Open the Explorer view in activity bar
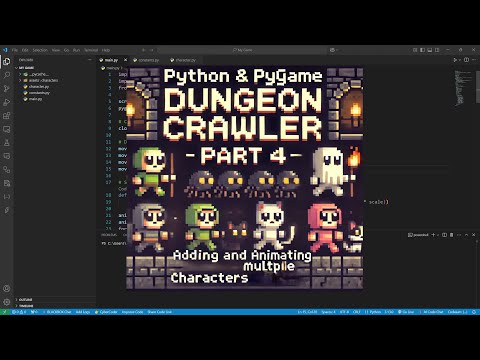This screenshot has height=360, width=480. click(x=7, y=61)
